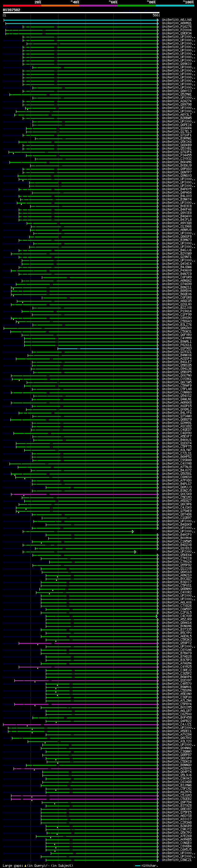
Task: Open hit UniRef100_Q9P7D4
Action: point(176,802)
